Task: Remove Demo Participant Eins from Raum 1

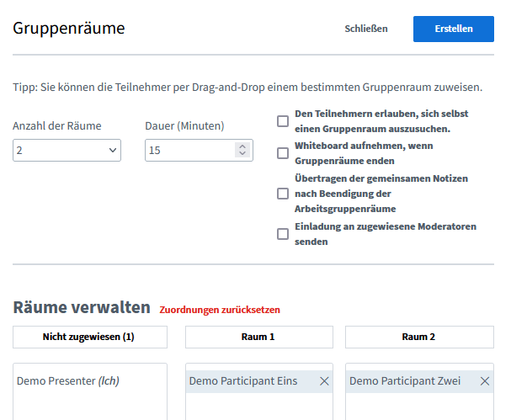Action: coord(324,381)
